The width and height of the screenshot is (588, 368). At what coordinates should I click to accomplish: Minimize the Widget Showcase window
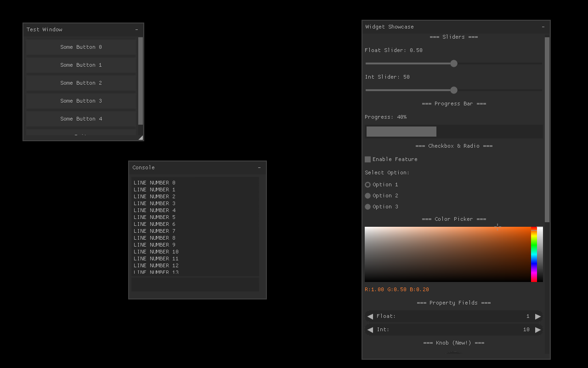click(x=543, y=27)
